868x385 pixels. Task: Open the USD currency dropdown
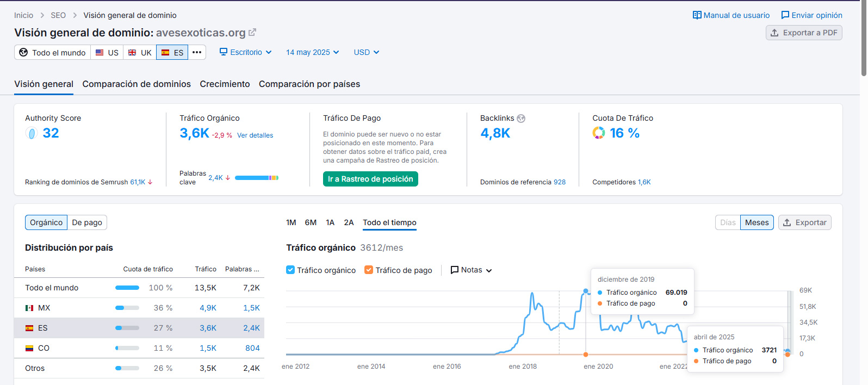[367, 52]
